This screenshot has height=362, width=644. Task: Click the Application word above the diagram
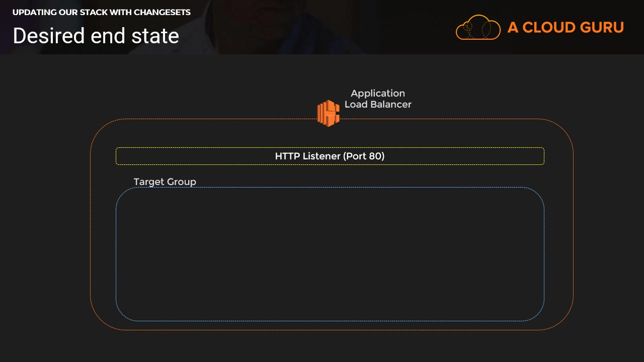[378, 93]
